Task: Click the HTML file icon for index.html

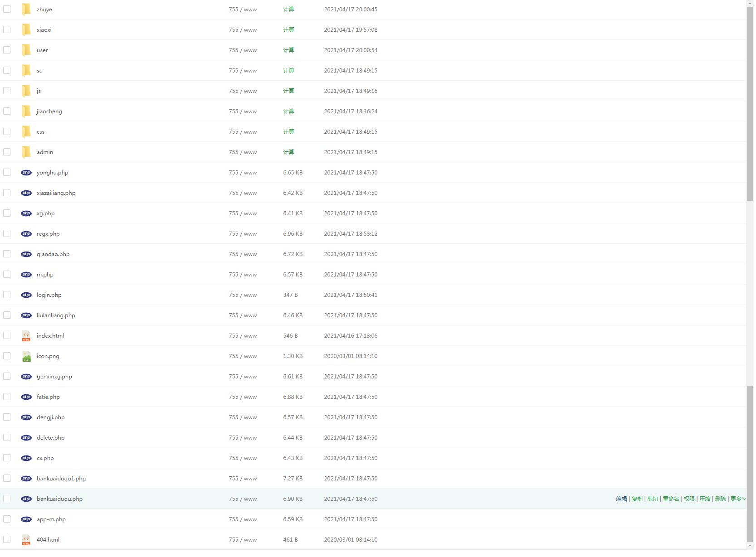Action: point(26,336)
